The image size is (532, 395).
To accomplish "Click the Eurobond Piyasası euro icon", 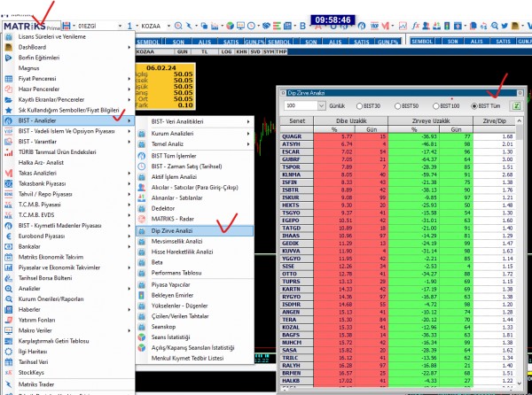I will (x=9, y=236).
